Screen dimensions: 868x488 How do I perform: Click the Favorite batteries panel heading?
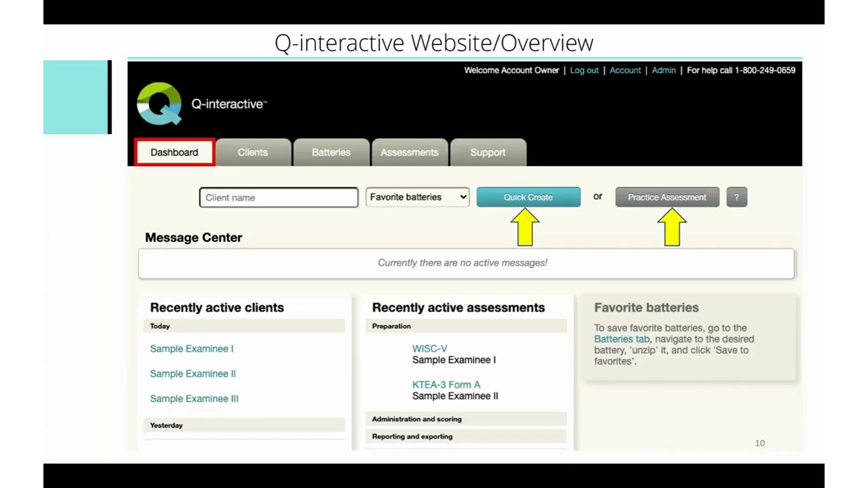(646, 308)
